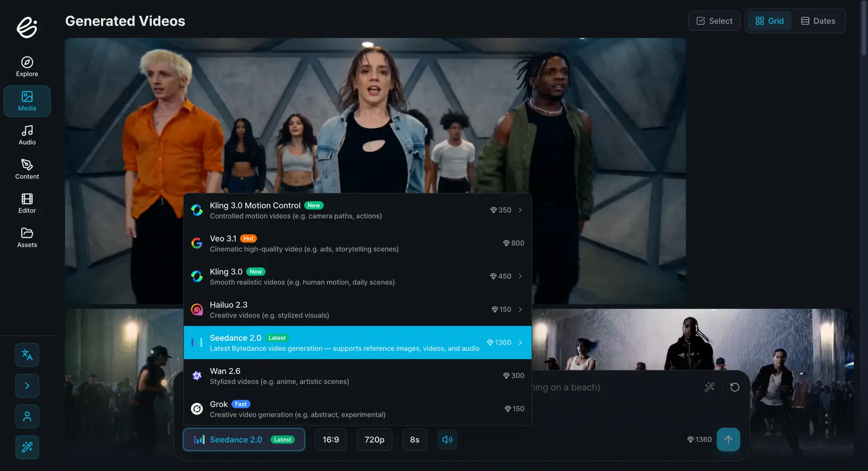Go to the Audio section

[x=27, y=135]
